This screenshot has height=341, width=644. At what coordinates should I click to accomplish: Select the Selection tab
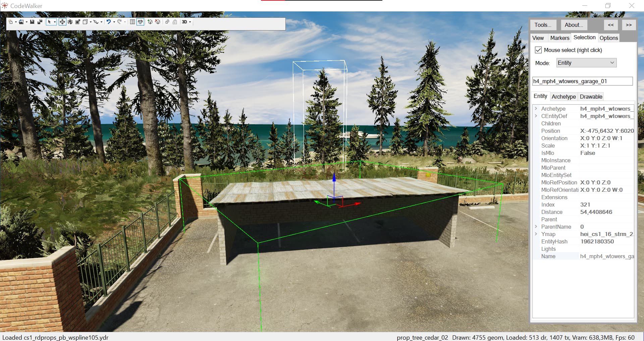pos(585,38)
